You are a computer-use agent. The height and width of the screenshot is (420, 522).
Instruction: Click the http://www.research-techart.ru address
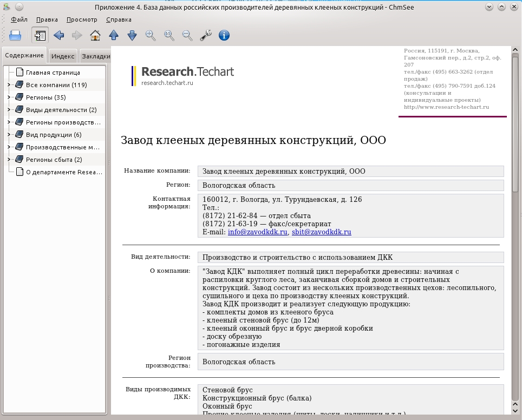pyautogui.click(x=446, y=107)
